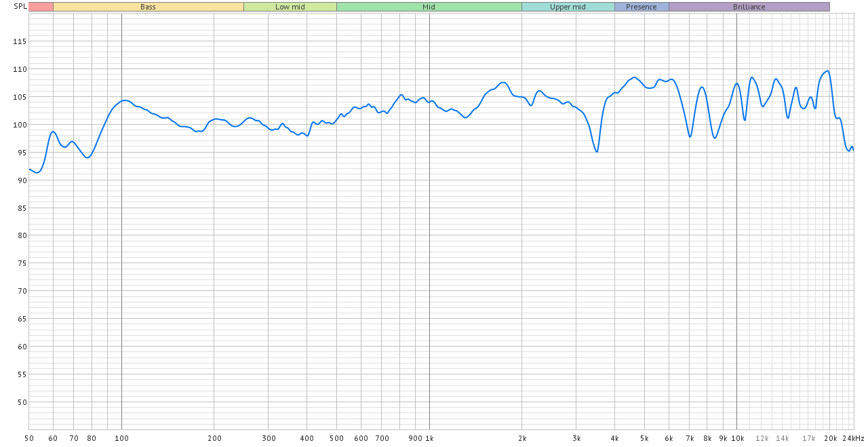Click the Bass frequency band label
The height and width of the screenshot is (447, 868).
click(x=148, y=7)
